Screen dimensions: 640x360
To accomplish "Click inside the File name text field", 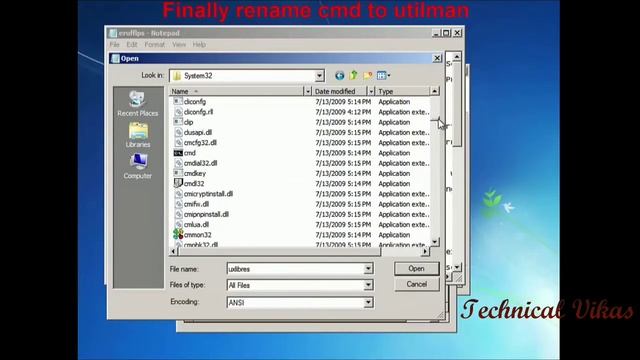I will 295,269.
